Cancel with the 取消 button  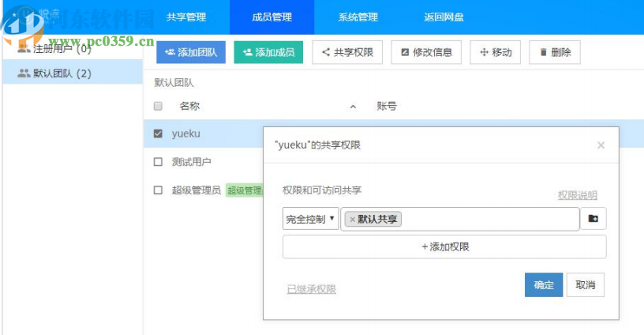point(586,285)
